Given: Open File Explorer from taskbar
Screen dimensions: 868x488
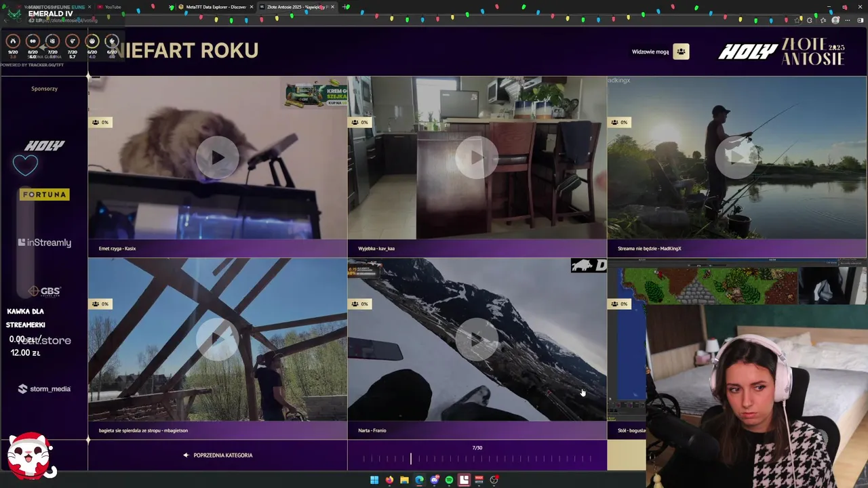Looking at the screenshot, I should tap(404, 480).
